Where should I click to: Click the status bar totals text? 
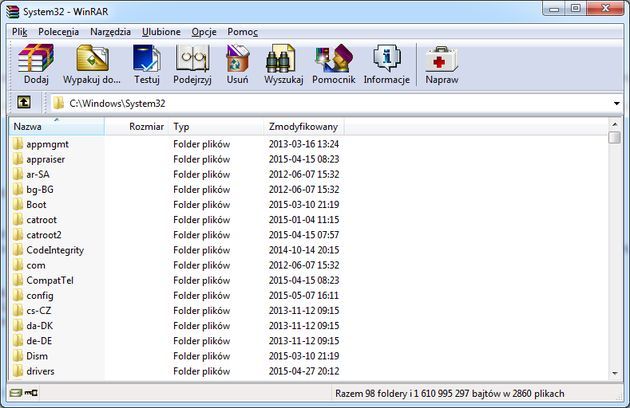coord(450,393)
